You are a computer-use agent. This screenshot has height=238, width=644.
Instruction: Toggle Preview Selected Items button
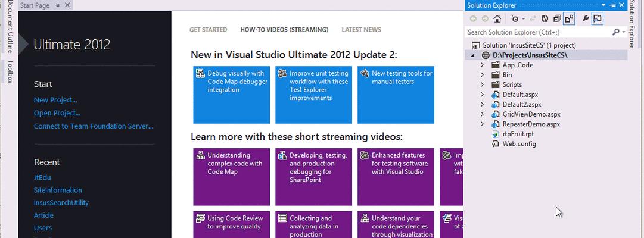598,18
